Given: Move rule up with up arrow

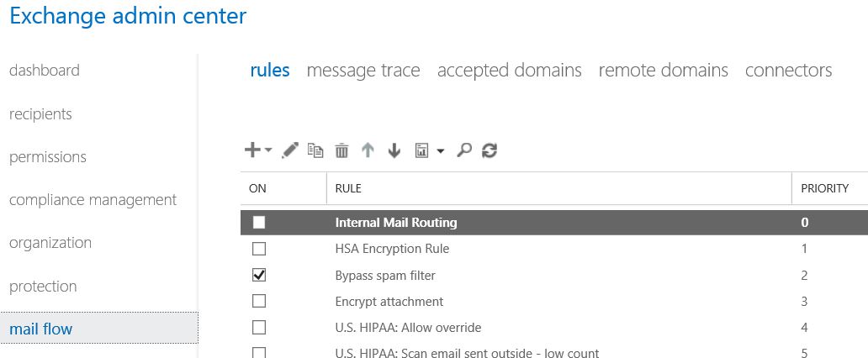Looking at the screenshot, I should (x=368, y=150).
